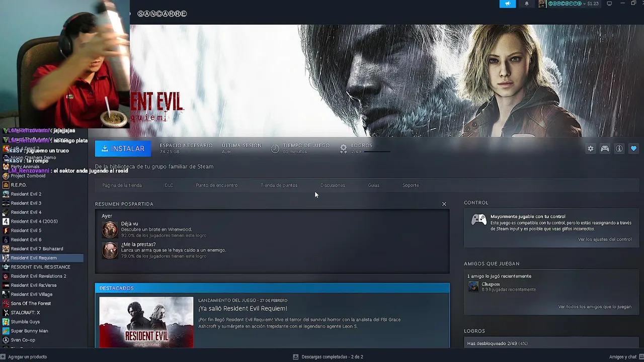Open '¡Ya salió Resident Evil Requiem!' headline

coord(243,309)
